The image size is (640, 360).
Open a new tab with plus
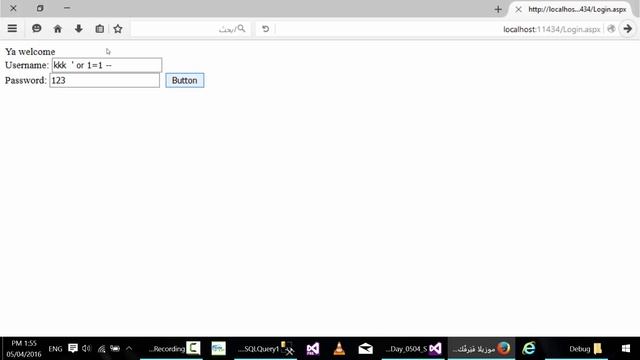pos(498,9)
